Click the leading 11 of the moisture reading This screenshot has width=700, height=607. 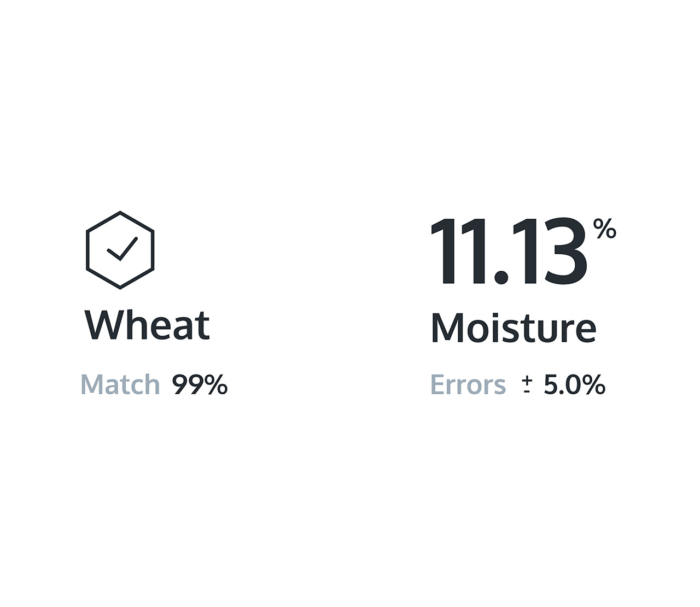click(x=459, y=252)
